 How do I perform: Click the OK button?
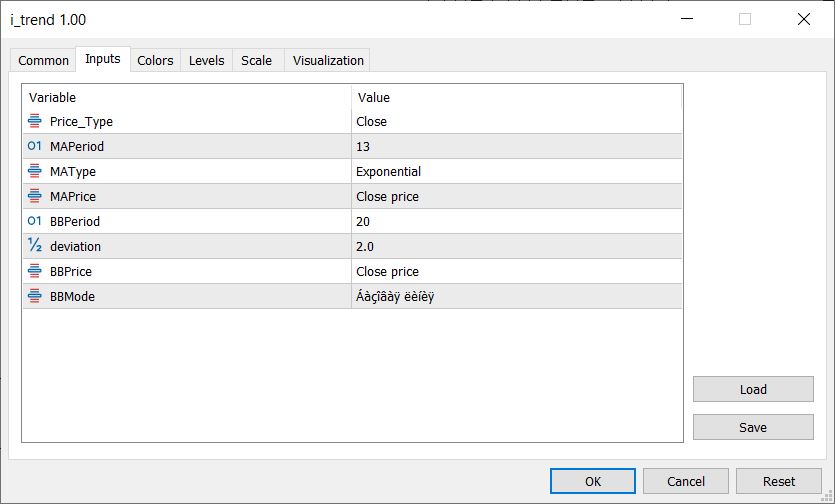[x=593, y=481]
